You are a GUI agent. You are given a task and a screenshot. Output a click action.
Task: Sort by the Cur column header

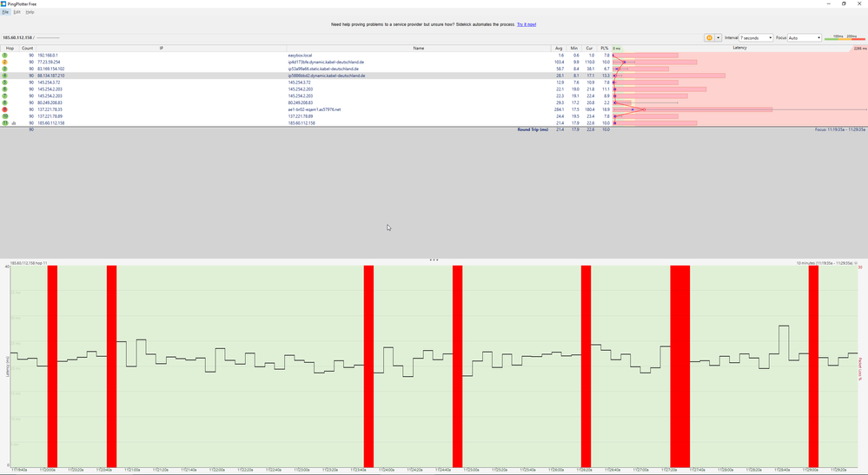(589, 48)
